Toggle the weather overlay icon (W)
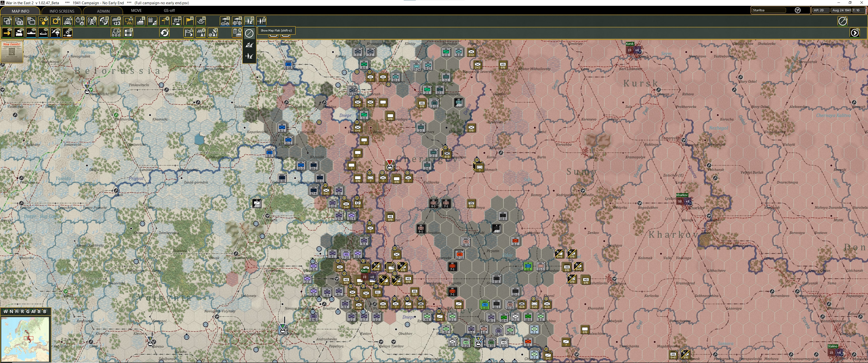 click(177, 21)
